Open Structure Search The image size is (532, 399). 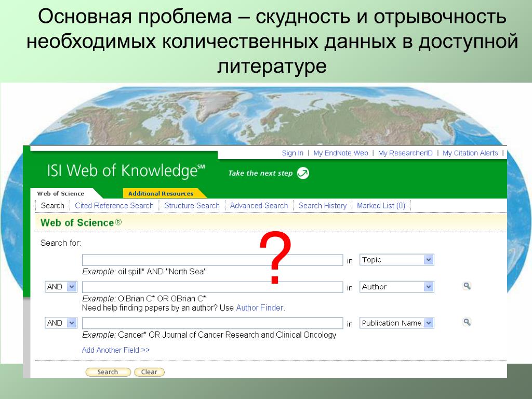tap(192, 206)
